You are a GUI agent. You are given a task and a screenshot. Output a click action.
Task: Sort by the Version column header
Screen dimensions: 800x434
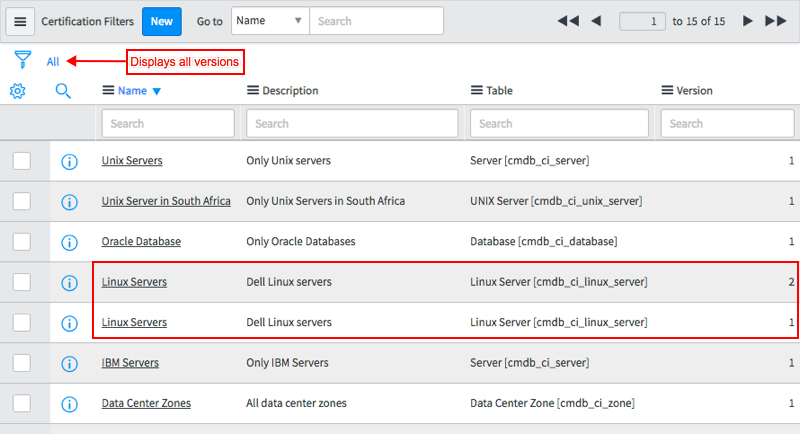tap(694, 90)
